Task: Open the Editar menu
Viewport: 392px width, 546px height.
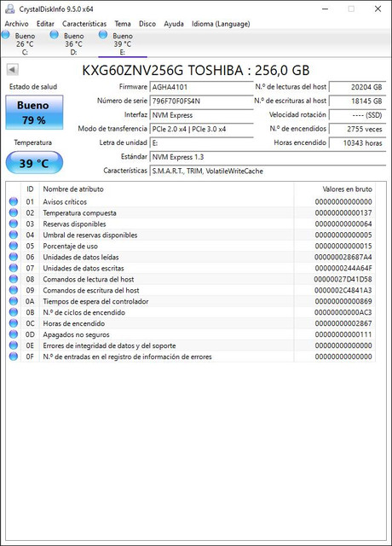Action: point(45,24)
